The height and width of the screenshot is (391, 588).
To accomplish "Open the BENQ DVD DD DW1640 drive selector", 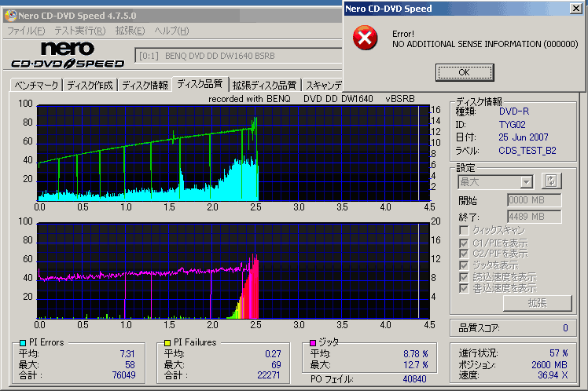I will [238, 56].
